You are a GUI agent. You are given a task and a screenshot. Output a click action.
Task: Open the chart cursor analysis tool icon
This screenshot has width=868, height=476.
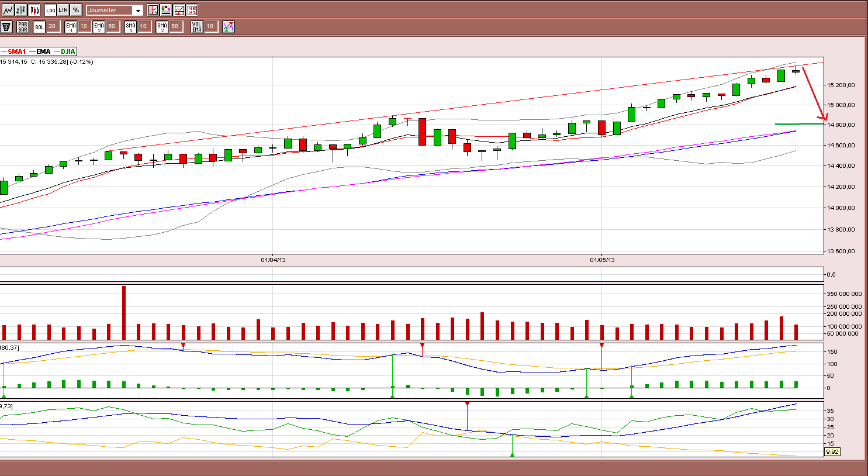click(x=153, y=10)
